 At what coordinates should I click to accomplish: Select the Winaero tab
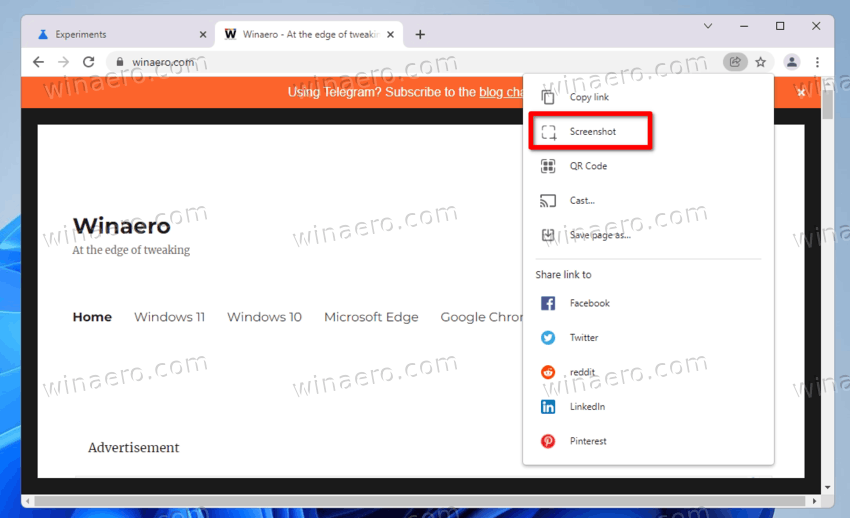pos(309,35)
